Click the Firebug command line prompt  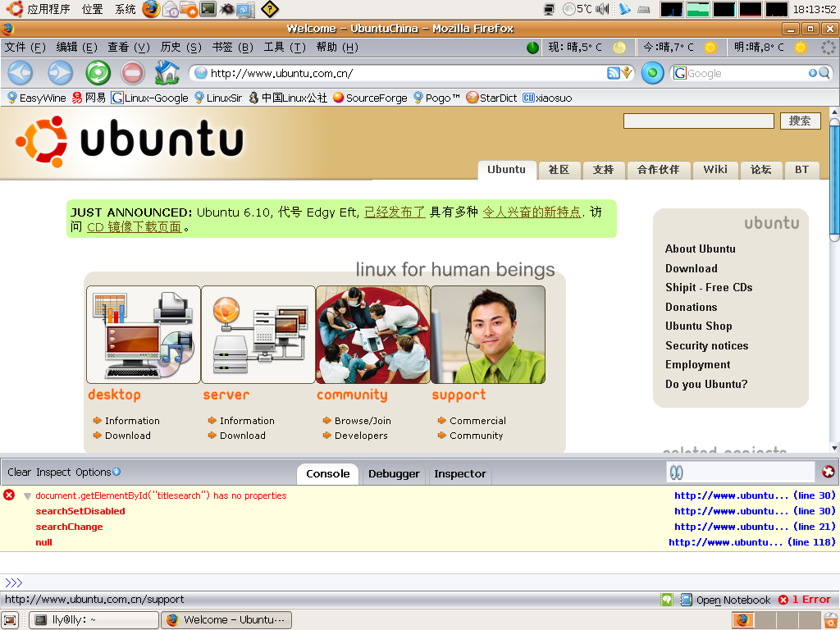pyautogui.click(x=420, y=582)
